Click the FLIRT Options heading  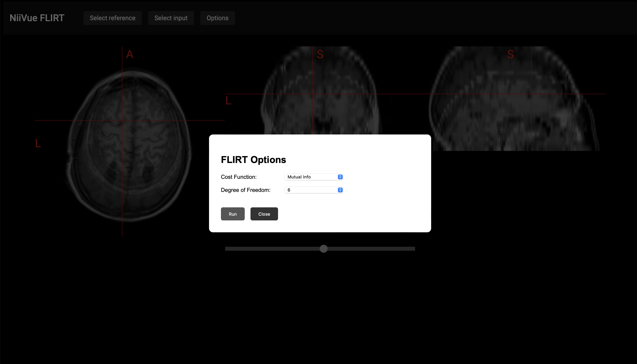[x=253, y=160]
